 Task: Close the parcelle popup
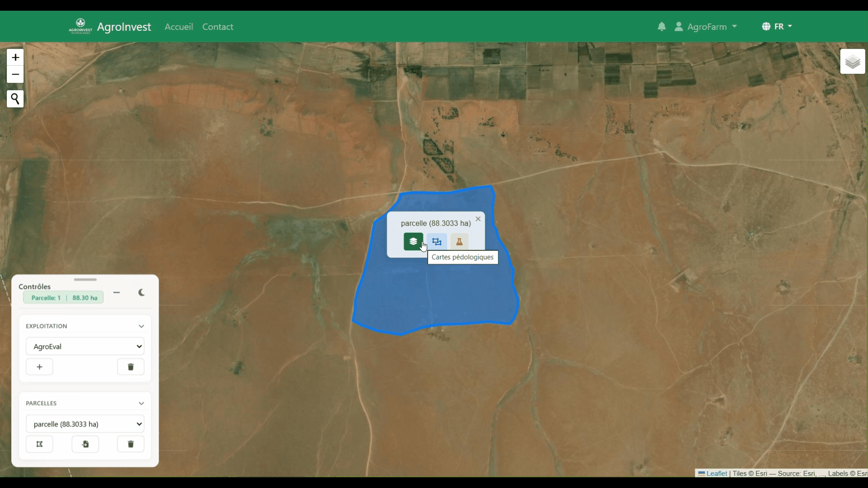478,219
